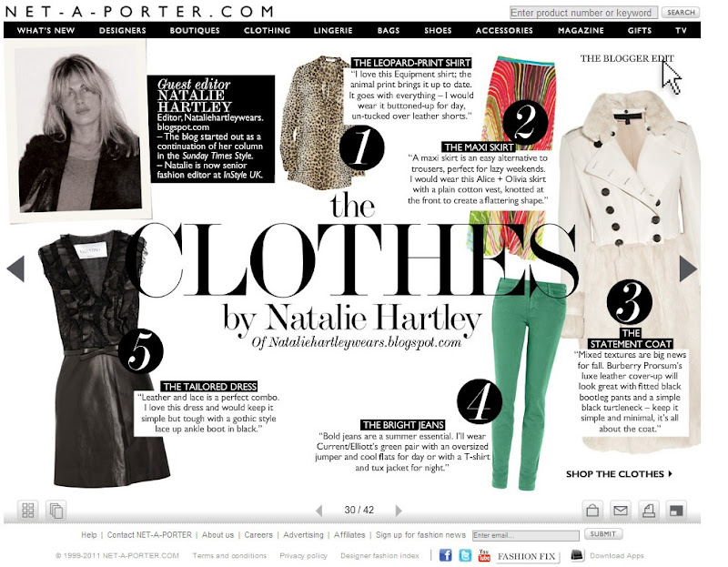
Task: Open the Facebook icon in footer
Action: [445, 555]
